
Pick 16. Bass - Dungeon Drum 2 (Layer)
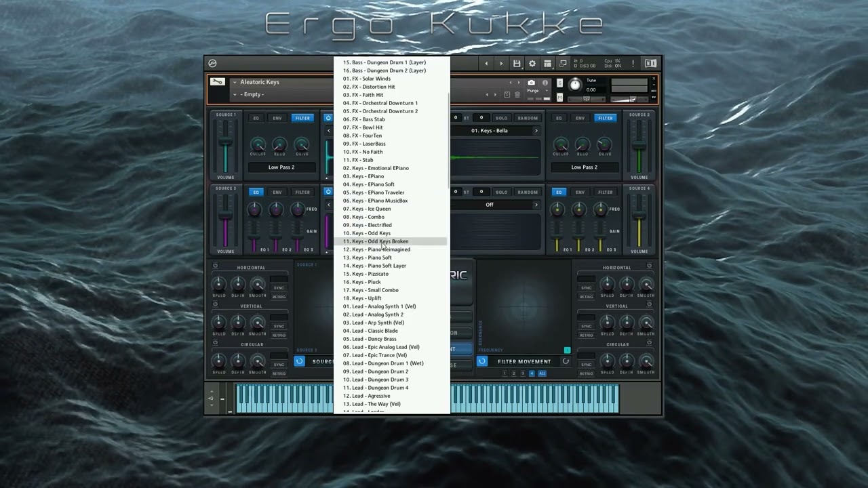pos(391,70)
